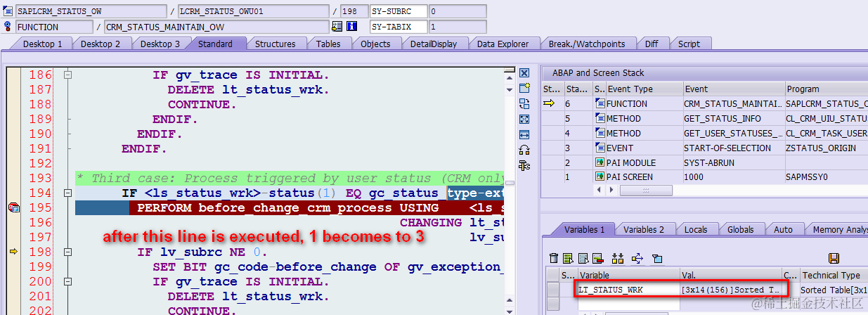Screen dimensions: 868x315
Task: Switch to the Variables 2 tab
Action: pos(644,229)
